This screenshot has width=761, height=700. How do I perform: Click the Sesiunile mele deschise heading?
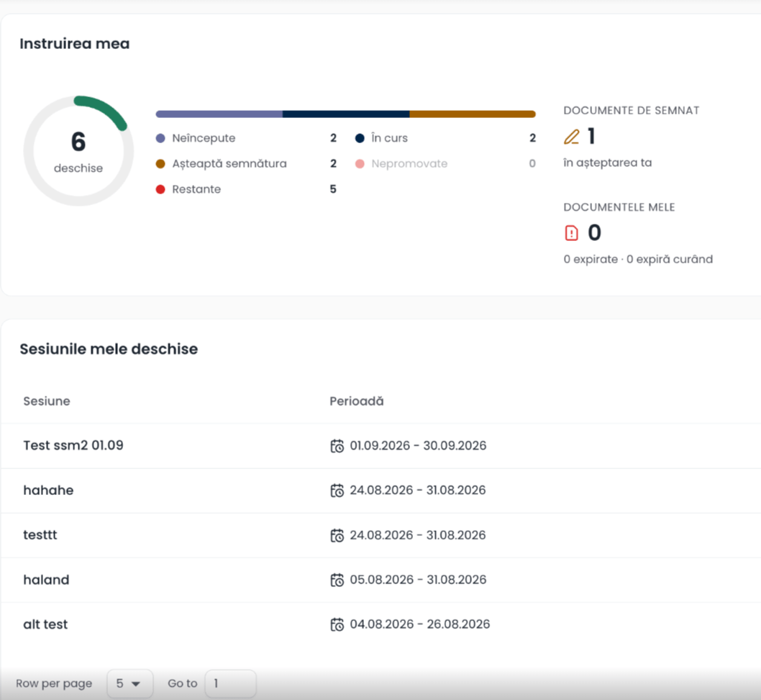pos(109,349)
